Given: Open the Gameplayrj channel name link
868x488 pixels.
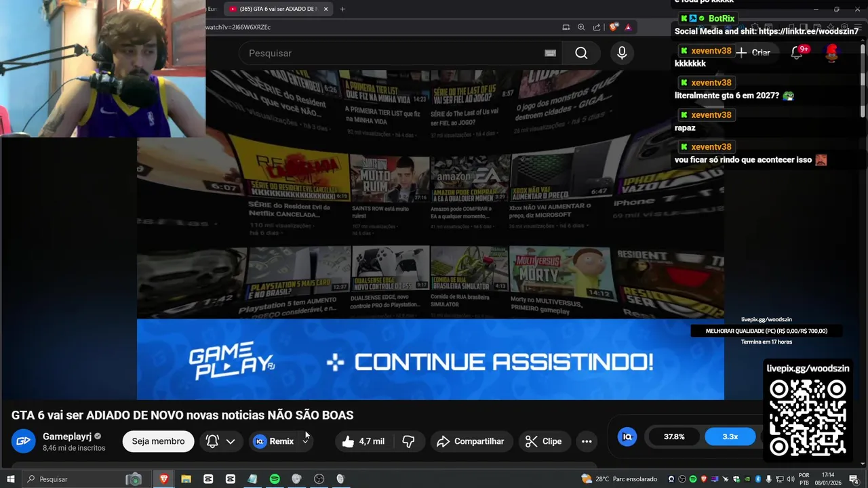Looking at the screenshot, I should pos(67,436).
